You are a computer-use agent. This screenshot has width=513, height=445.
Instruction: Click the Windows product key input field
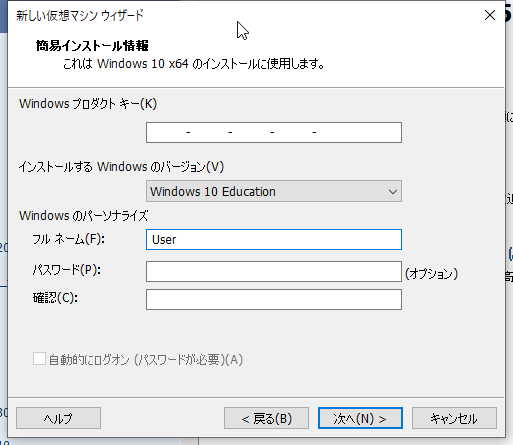pos(274,132)
